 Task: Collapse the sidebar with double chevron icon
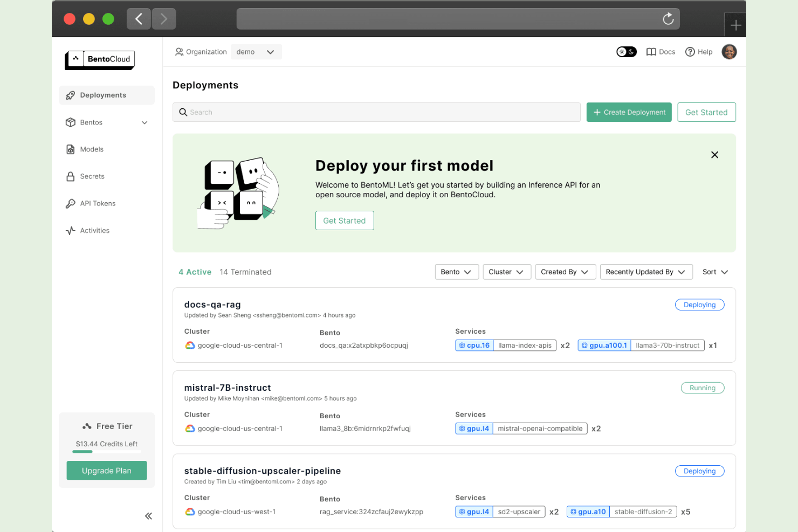tap(148, 516)
